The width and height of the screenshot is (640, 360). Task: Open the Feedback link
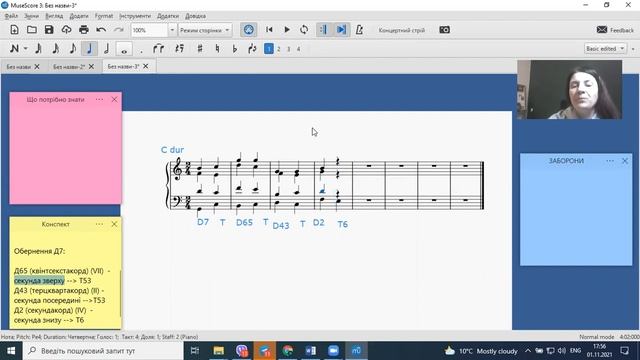coord(615,30)
